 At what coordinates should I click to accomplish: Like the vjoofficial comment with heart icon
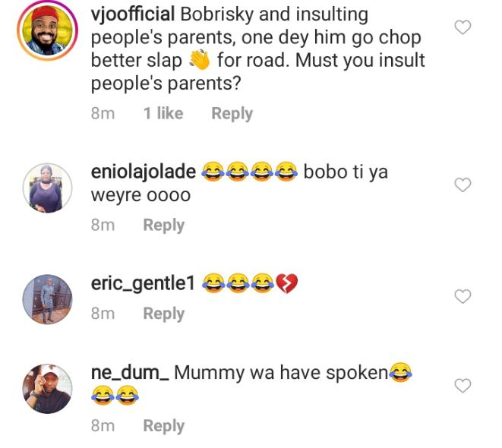click(x=463, y=28)
